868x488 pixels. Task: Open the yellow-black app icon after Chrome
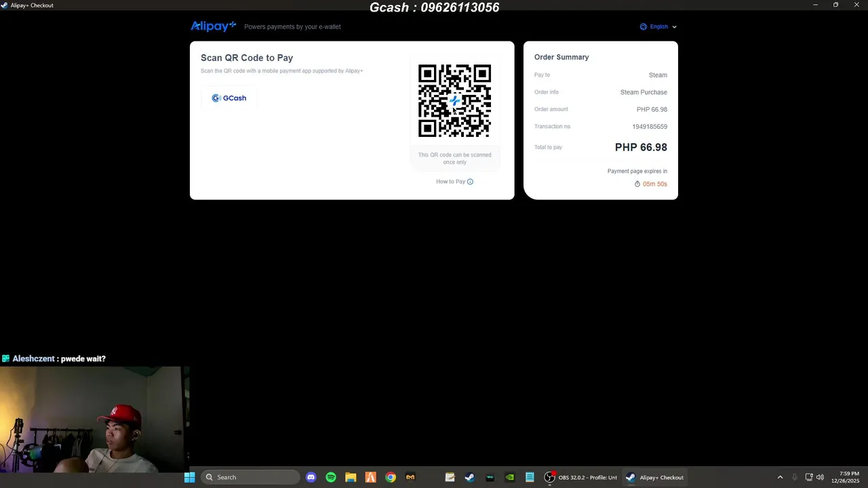tap(410, 477)
